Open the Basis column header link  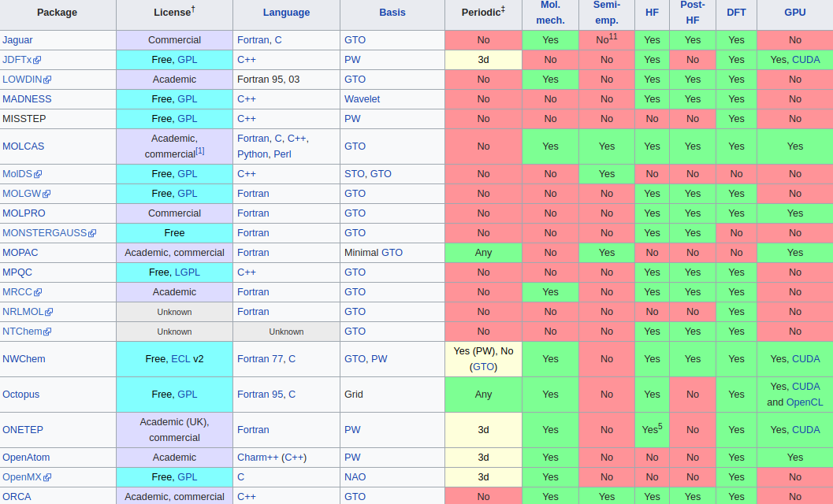pos(392,13)
